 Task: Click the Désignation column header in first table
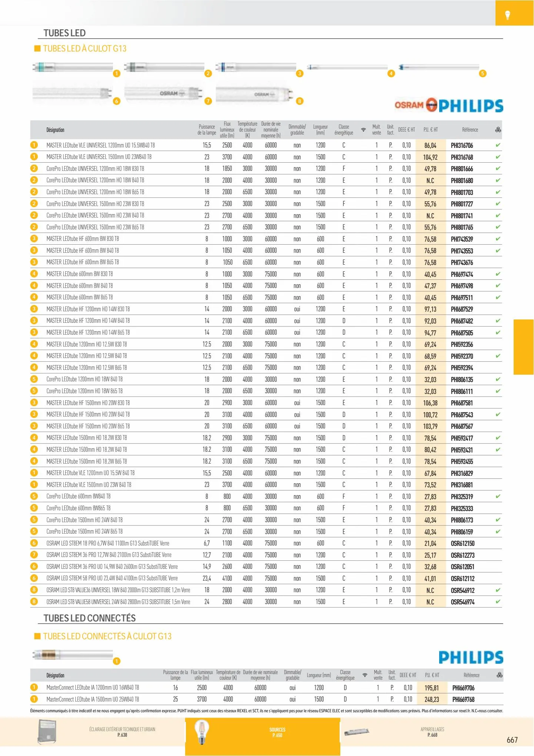[x=55, y=130]
